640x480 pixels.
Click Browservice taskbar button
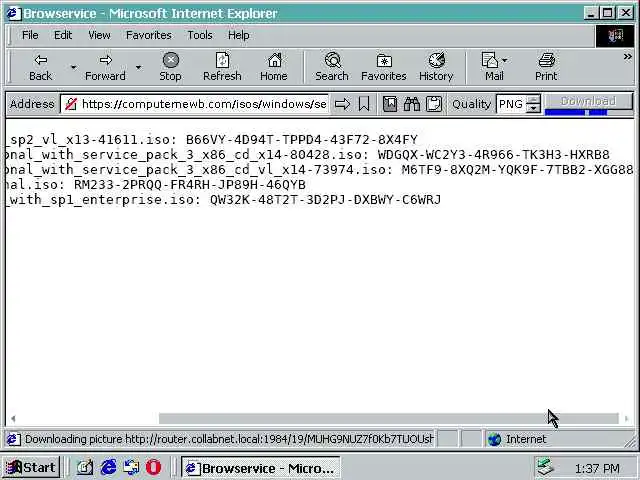pos(260,468)
